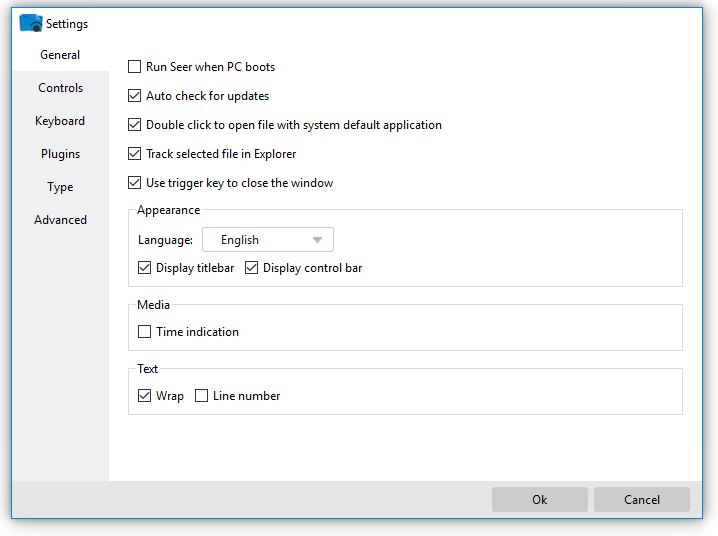
Task: Switch to the Controls tab
Action: point(60,88)
